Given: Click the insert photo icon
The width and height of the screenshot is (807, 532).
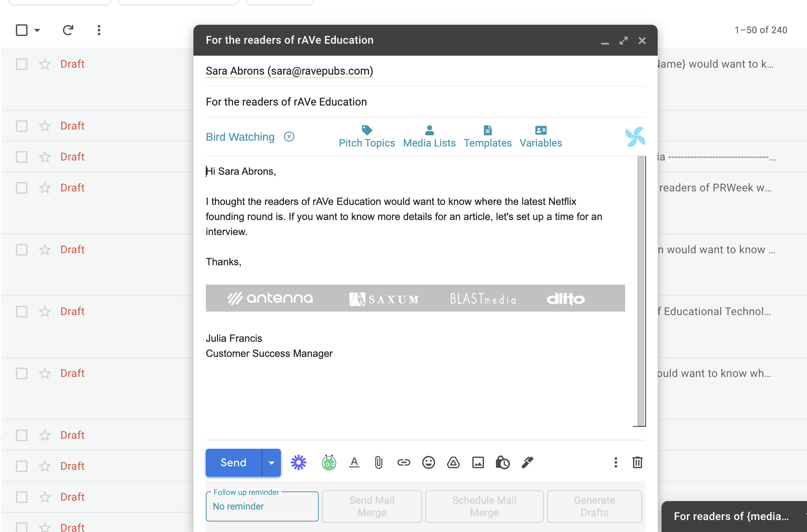Looking at the screenshot, I should point(478,462).
